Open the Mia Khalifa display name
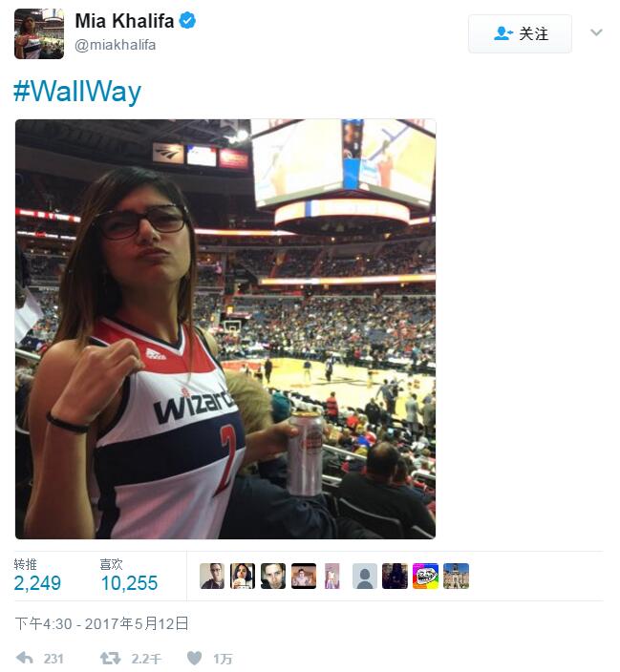Image resolution: width=620 pixels, height=672 pixels. click(x=124, y=21)
